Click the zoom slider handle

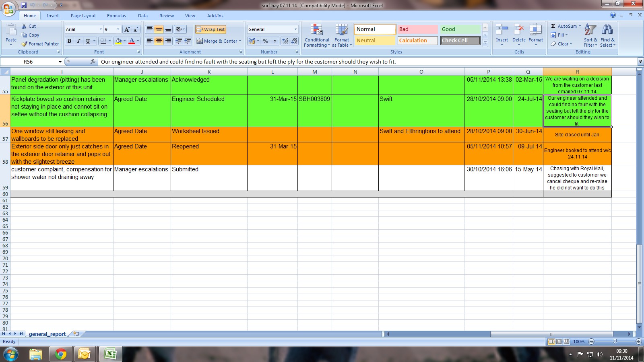(615, 341)
